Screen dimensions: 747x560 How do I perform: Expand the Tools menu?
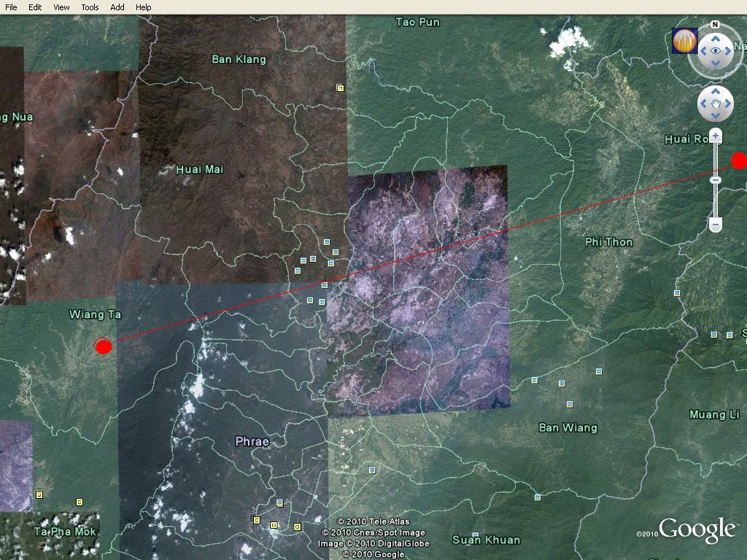[x=90, y=7]
